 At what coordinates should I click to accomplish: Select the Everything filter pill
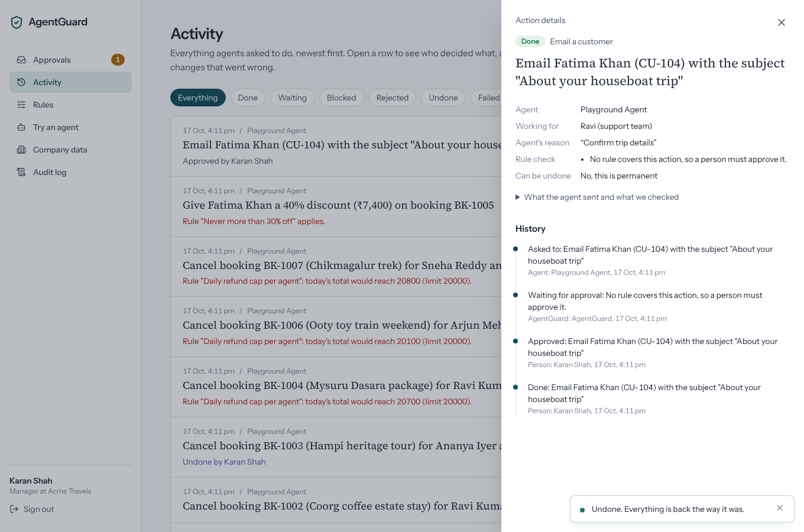click(x=198, y=98)
